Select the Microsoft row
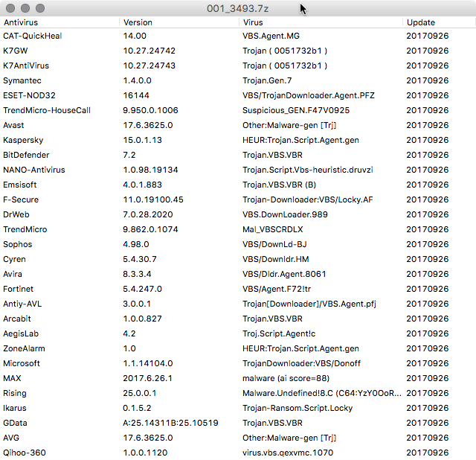The width and height of the screenshot is (476, 460). [x=238, y=363]
